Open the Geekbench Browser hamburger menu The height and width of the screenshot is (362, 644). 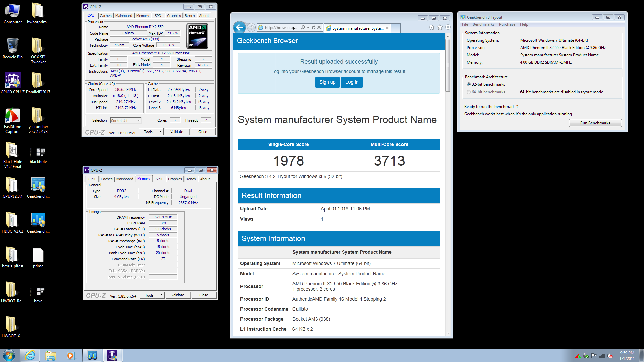[x=433, y=41]
